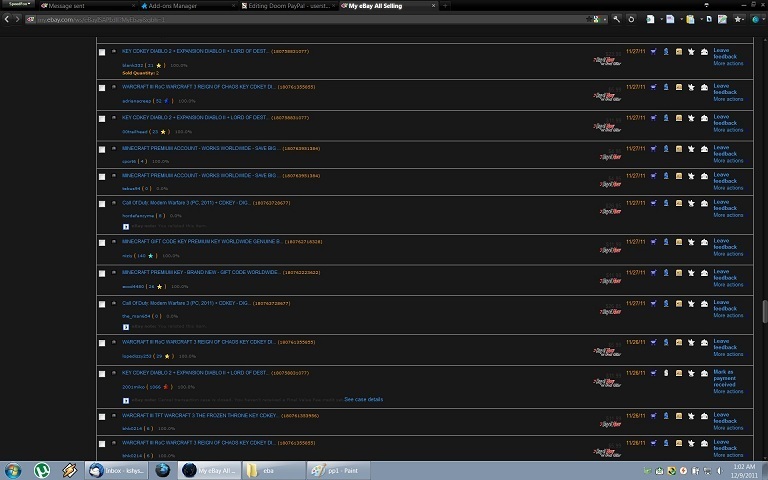Screen dimensions: 768x480
Task: Click the dollar icon in lopedizzy253's row
Action: tap(666, 342)
